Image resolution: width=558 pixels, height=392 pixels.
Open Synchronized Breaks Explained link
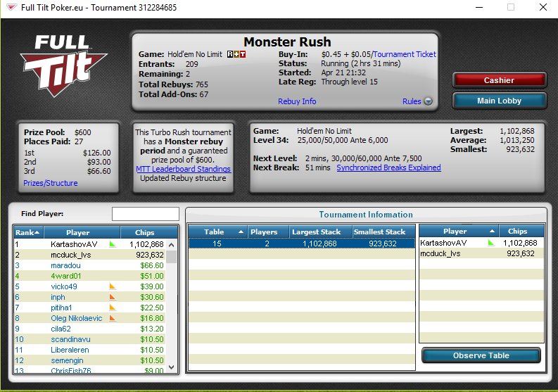[x=388, y=167]
